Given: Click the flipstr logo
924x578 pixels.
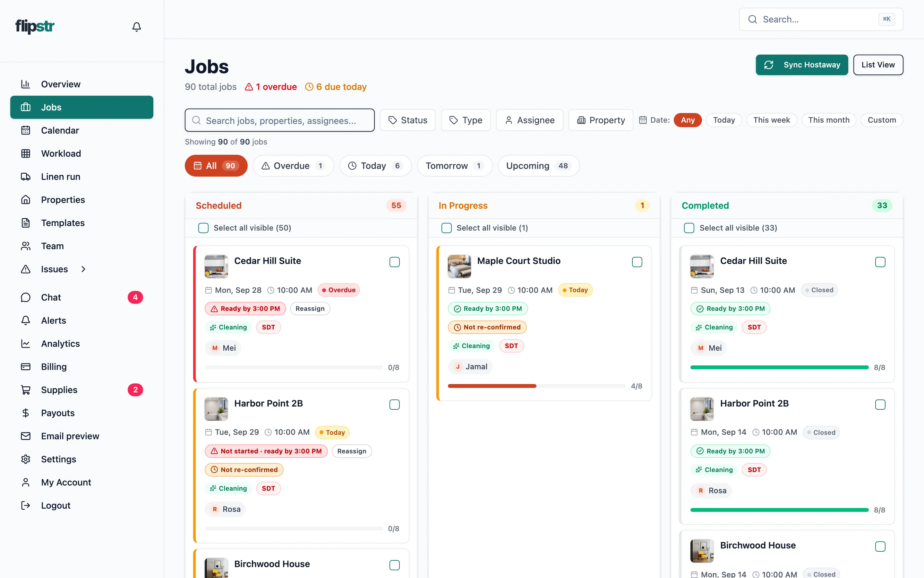Looking at the screenshot, I should click(35, 26).
